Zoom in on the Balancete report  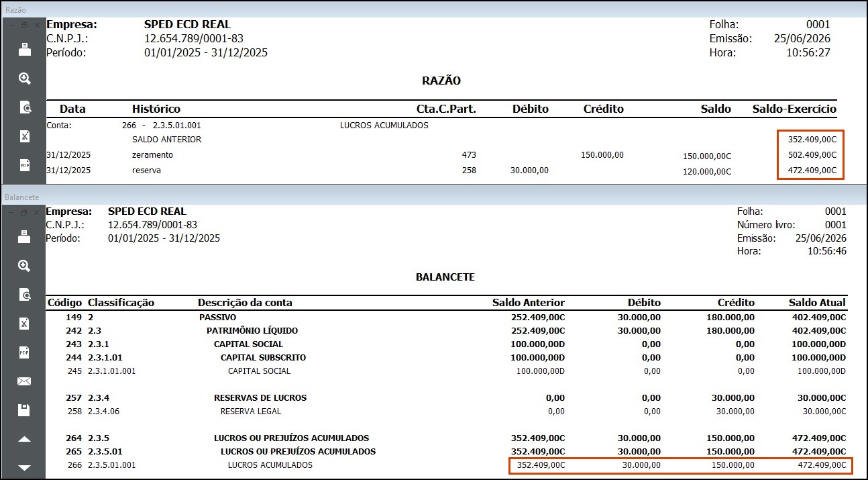25,266
